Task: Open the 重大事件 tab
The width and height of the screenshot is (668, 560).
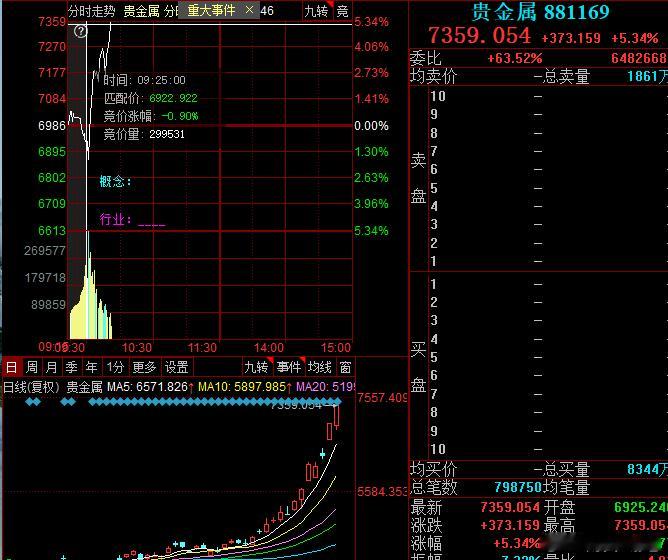Action: (211, 10)
